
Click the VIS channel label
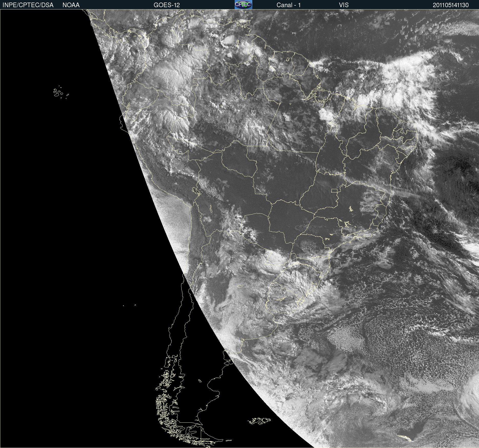click(344, 5)
